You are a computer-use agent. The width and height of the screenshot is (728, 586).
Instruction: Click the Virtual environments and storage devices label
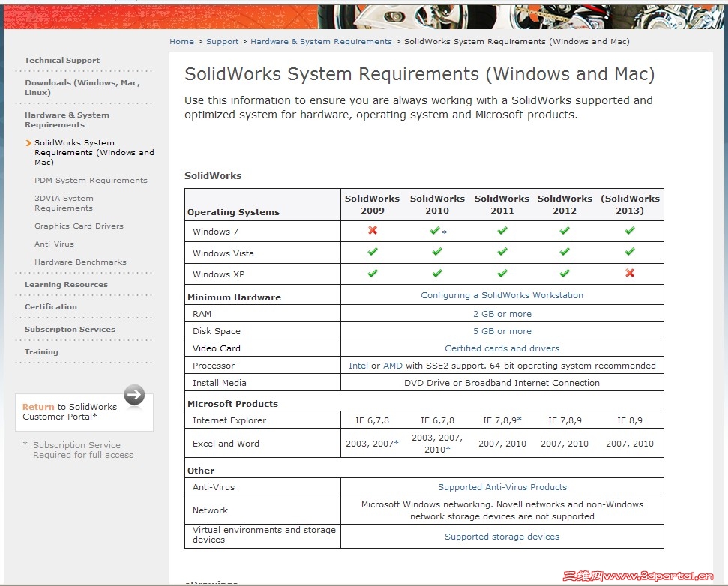[264, 534]
